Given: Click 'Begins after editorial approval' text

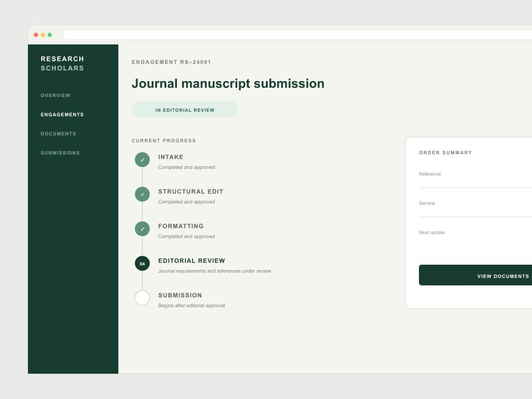Looking at the screenshot, I should pyautogui.click(x=192, y=305).
